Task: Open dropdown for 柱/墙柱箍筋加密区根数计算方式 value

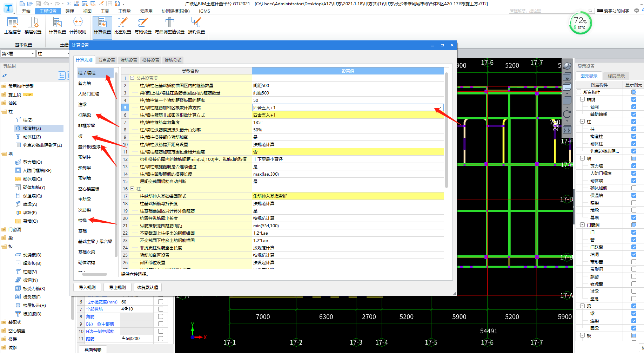Action: pyautogui.click(x=440, y=107)
